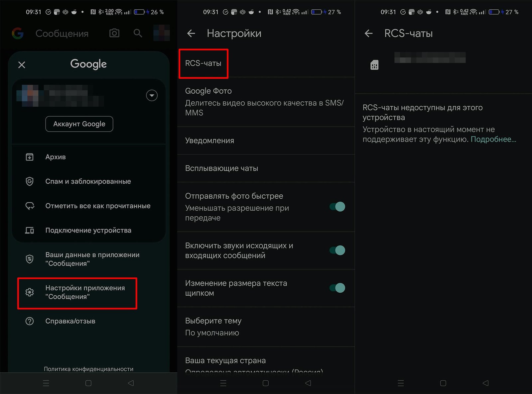Tap the home square on right phone
This screenshot has width=532, height=394.
(x=443, y=383)
